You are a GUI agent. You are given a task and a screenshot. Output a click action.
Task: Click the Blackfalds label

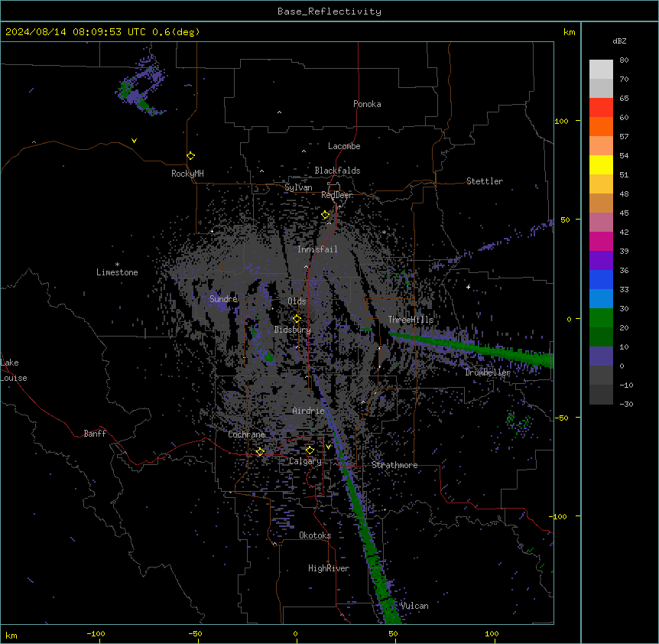pyautogui.click(x=337, y=171)
